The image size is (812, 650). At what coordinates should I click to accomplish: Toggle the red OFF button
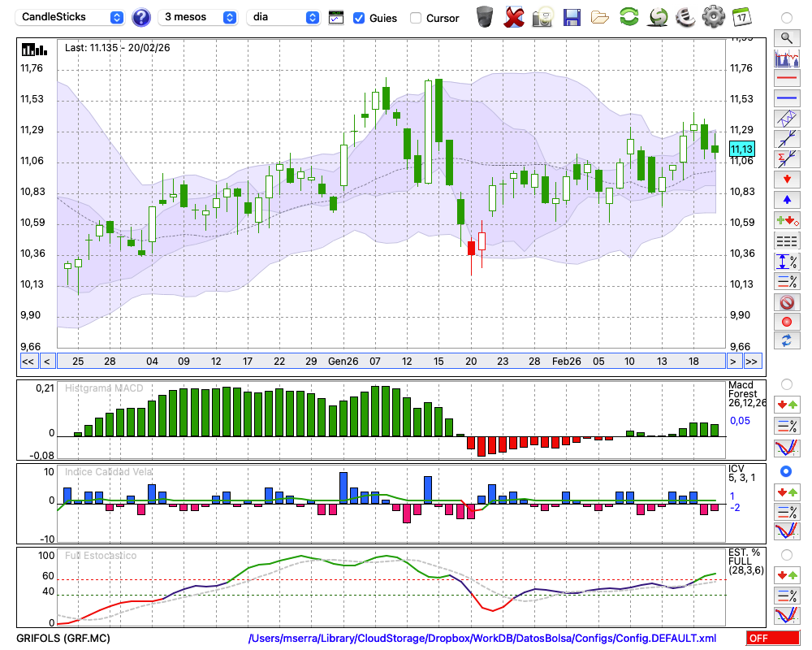773,638
